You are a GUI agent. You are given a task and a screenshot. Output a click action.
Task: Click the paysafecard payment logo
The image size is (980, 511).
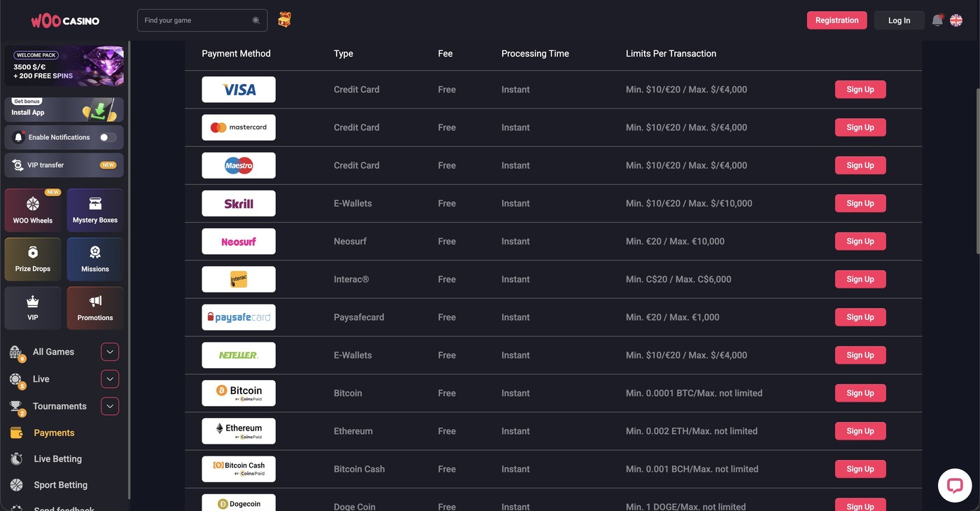pyautogui.click(x=239, y=317)
